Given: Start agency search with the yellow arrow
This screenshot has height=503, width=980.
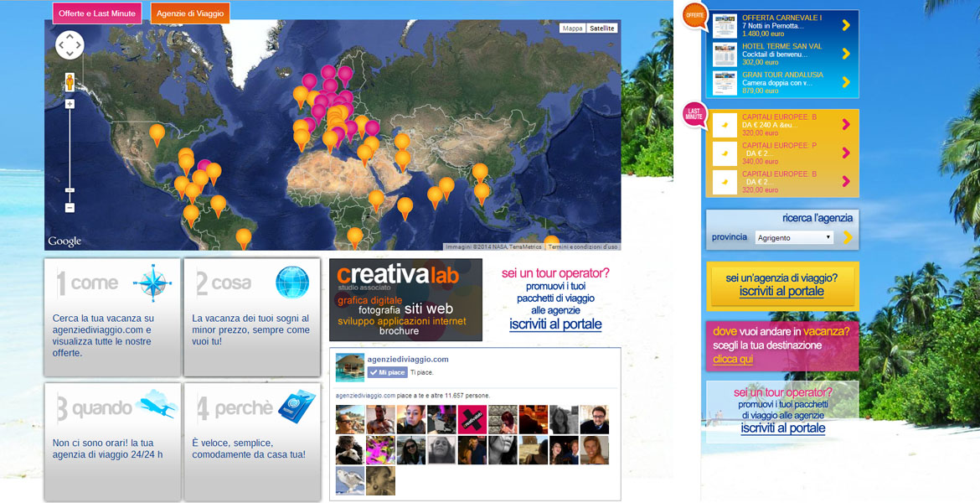Looking at the screenshot, I should pos(848,237).
